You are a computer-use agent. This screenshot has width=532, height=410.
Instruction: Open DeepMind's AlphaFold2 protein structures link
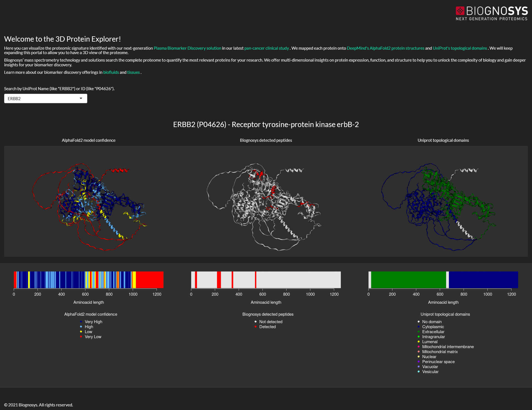pos(385,48)
